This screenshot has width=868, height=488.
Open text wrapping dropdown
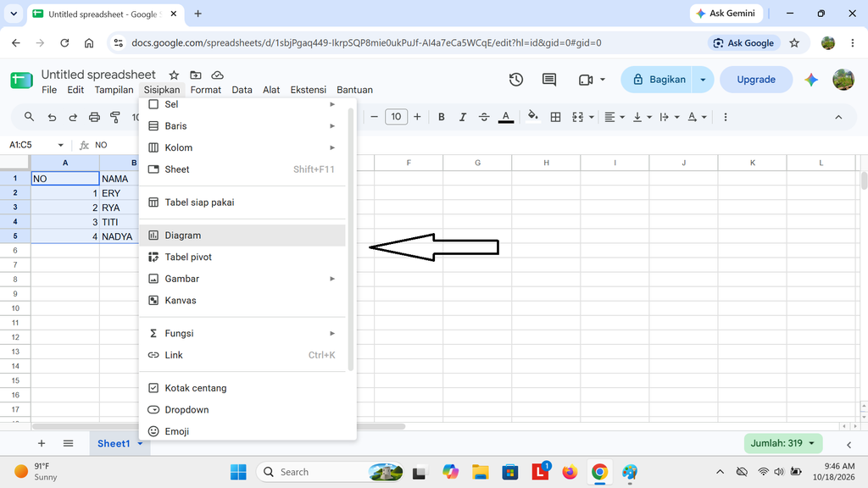[x=670, y=117]
